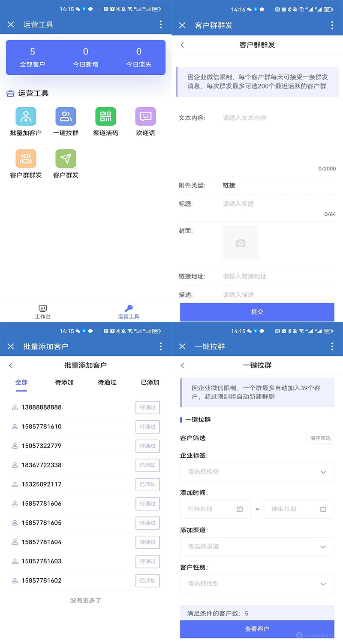Click the 提交 submit button
The image size is (343, 644).
coord(257,312)
